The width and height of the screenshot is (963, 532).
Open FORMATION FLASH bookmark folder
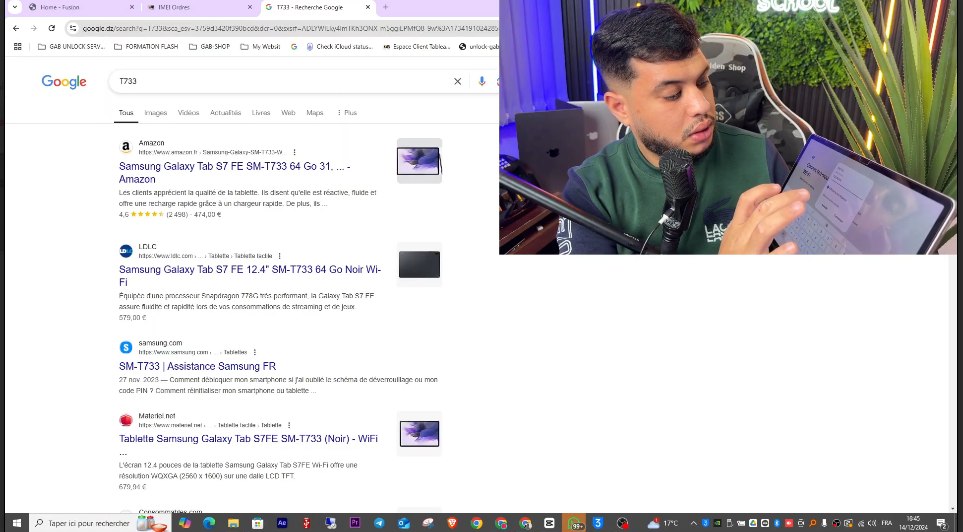146,47
